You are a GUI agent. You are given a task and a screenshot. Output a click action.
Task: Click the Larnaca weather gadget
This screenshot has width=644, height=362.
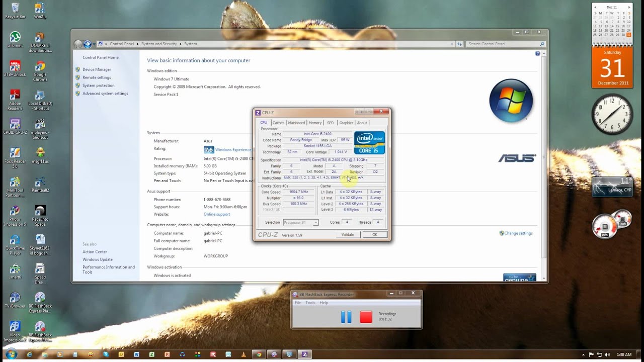[x=612, y=187]
